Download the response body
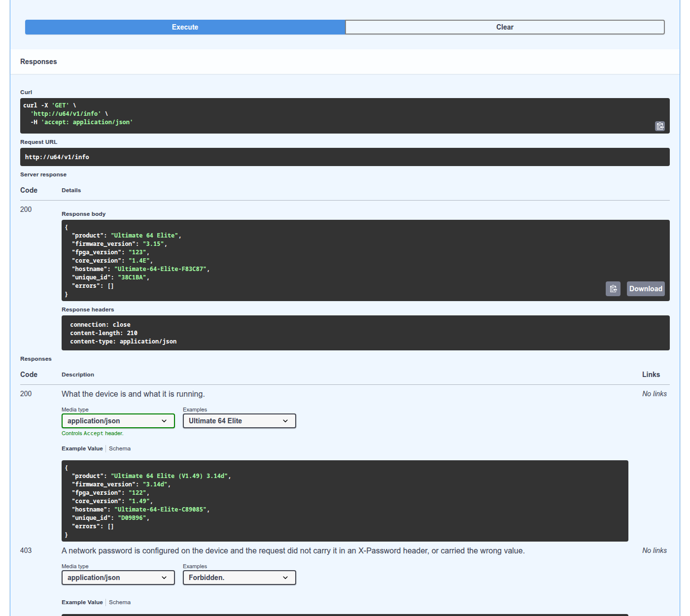The width and height of the screenshot is (690, 616). (646, 289)
